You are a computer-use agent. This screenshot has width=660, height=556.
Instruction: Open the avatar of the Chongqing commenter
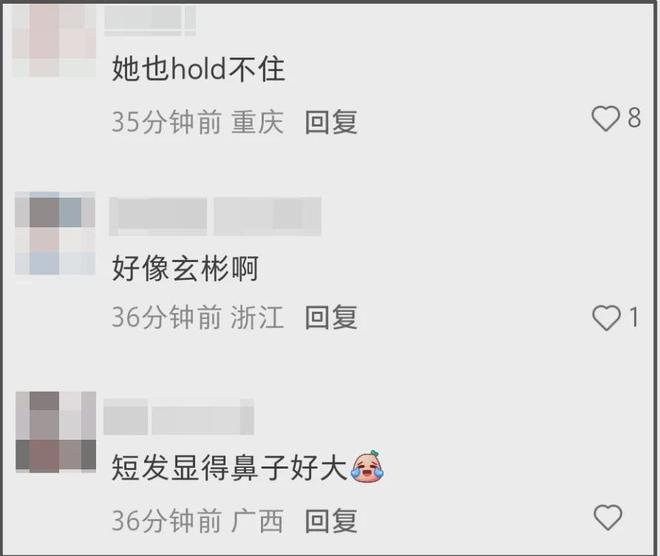(54, 39)
